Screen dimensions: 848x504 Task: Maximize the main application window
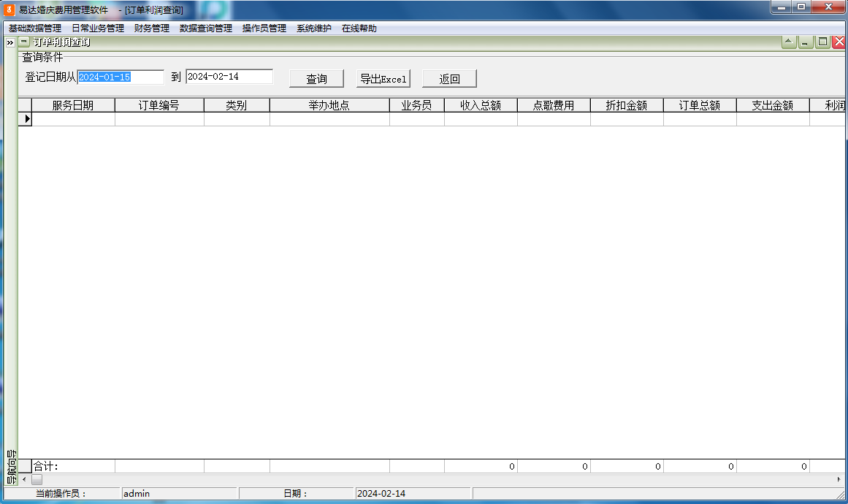click(x=801, y=7)
